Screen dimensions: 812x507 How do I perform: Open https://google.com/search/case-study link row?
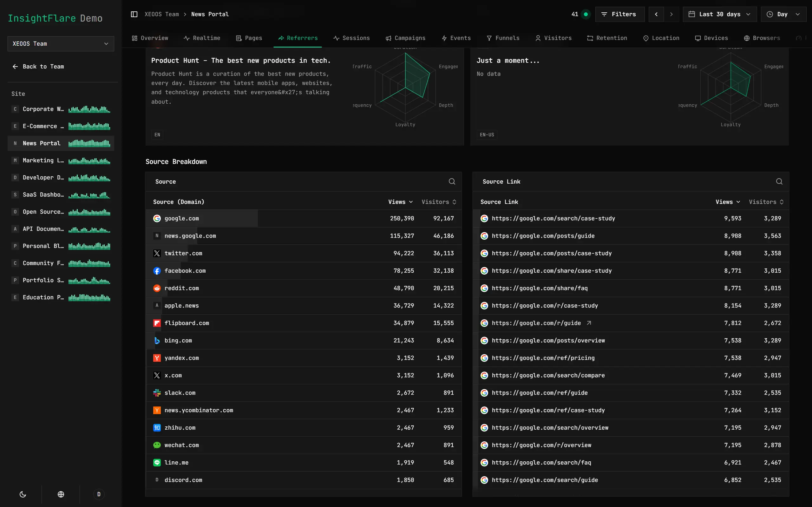[631, 219]
